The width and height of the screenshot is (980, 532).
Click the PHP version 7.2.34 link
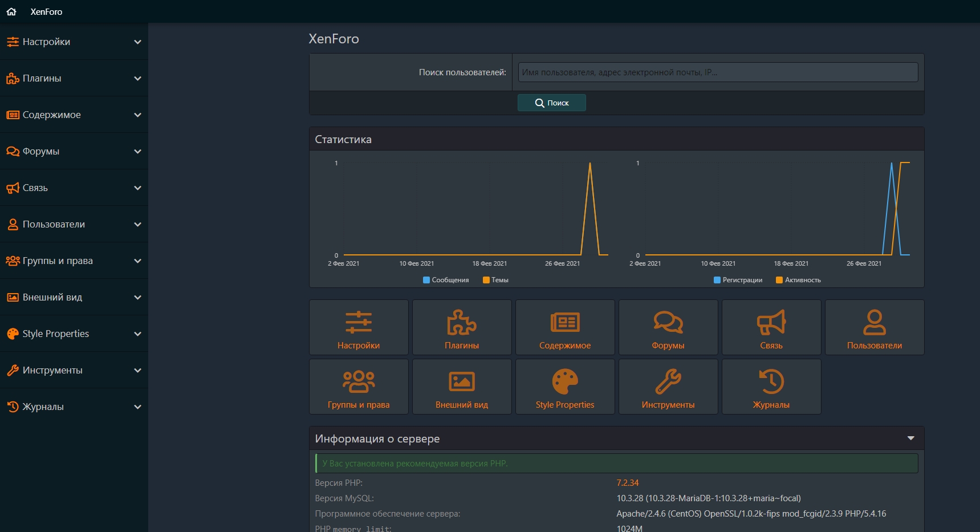(x=628, y=483)
